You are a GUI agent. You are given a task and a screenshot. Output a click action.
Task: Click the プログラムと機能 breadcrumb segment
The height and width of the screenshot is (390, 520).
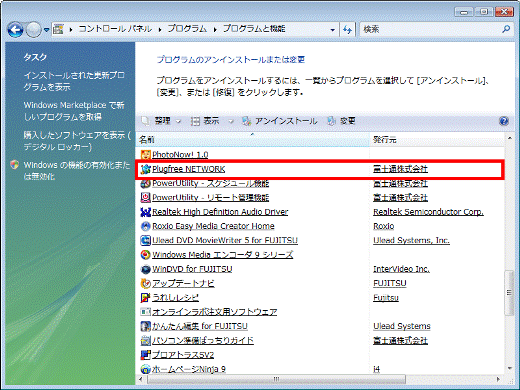coord(254,29)
